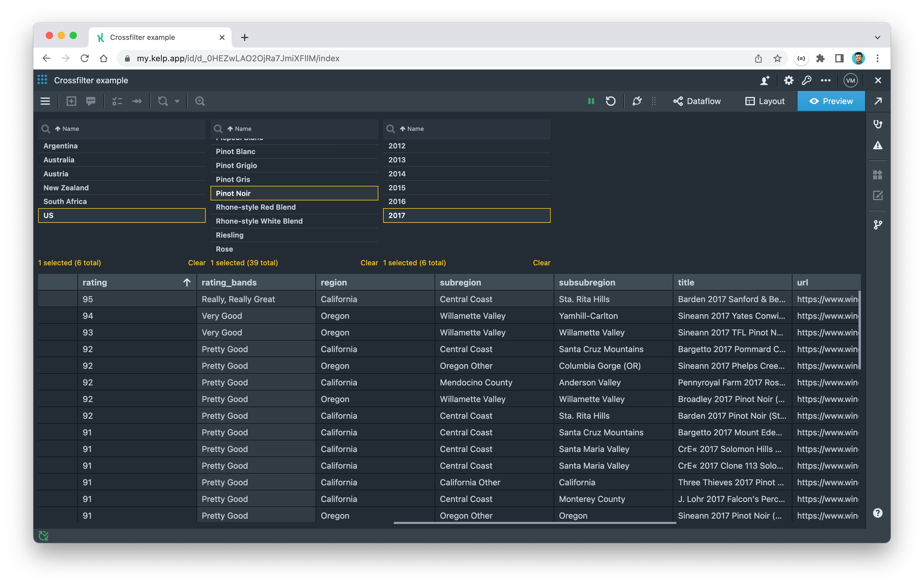Click the add widget plus-square icon
The image size is (924, 587).
(x=71, y=101)
